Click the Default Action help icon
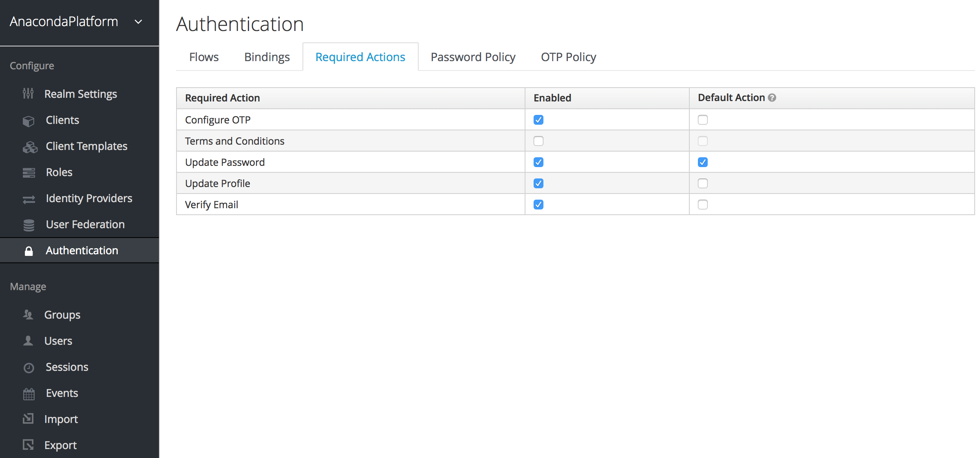The height and width of the screenshot is (458, 980). click(x=772, y=98)
